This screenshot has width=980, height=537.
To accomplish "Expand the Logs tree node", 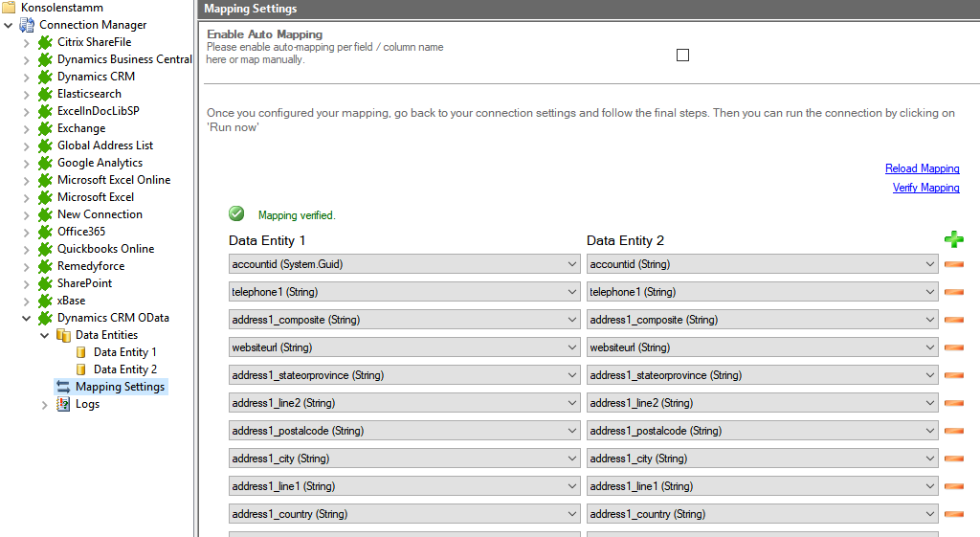I will point(45,404).
